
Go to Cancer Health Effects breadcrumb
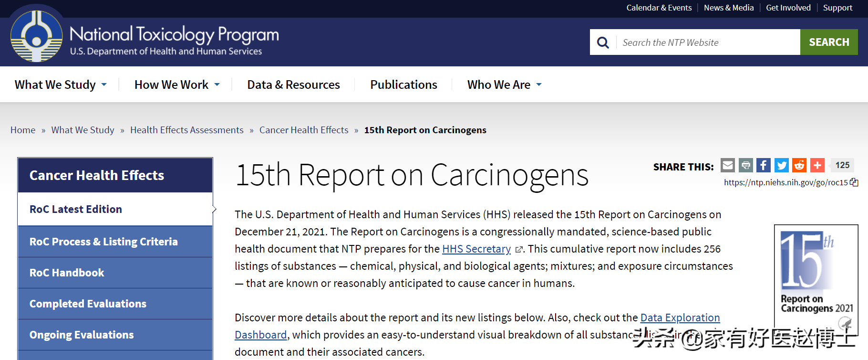(x=304, y=130)
